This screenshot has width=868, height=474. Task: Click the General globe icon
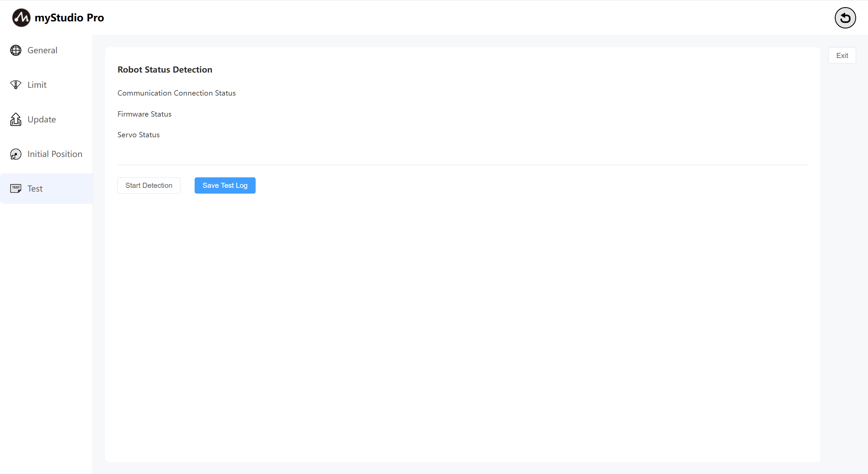coord(16,50)
